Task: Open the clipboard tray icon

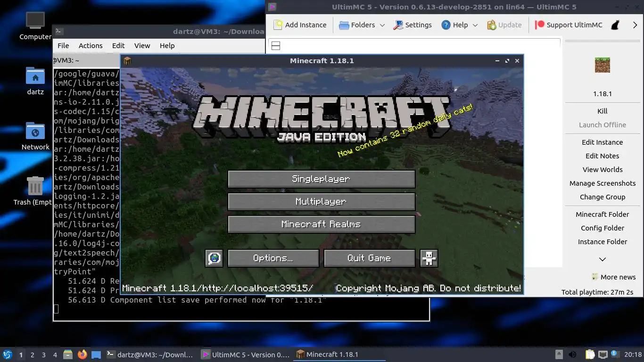Action: point(590,354)
